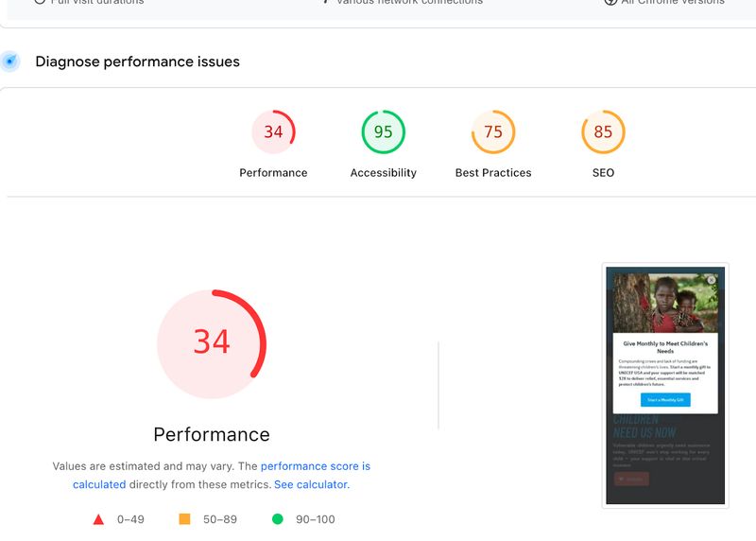Click the blue radar icon beside Diagnose heading
Screen dimensions: 756x541
[x=9, y=61]
